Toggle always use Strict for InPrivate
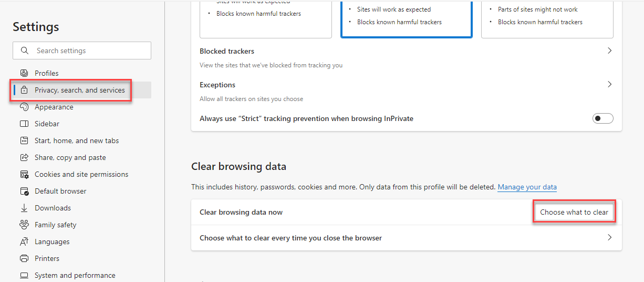Image resolution: width=644 pixels, height=282 pixels. pyautogui.click(x=603, y=118)
